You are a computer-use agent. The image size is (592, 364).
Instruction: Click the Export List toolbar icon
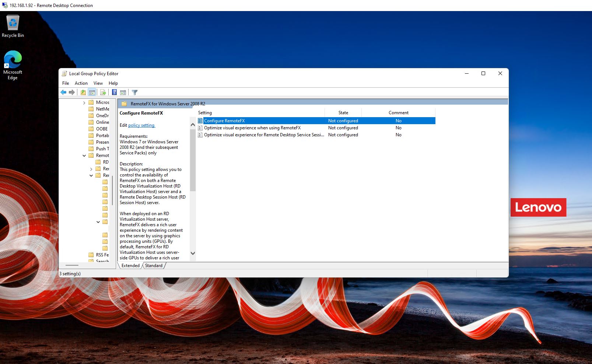(x=103, y=92)
